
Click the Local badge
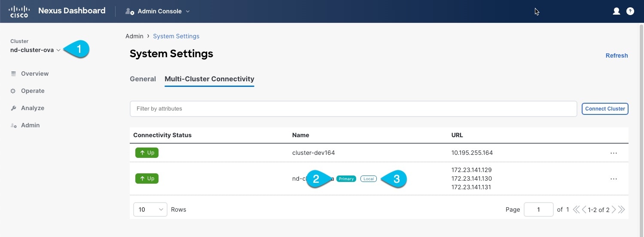pyautogui.click(x=369, y=179)
